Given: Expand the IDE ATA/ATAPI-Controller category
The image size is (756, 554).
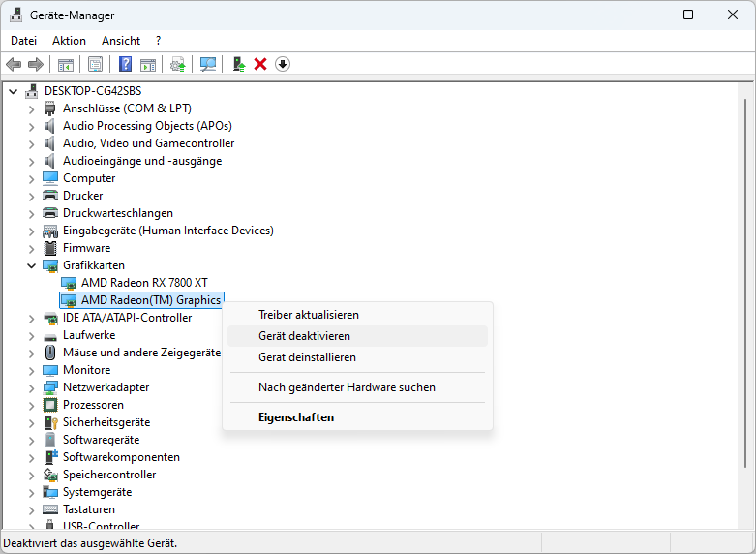Looking at the screenshot, I should [31, 319].
